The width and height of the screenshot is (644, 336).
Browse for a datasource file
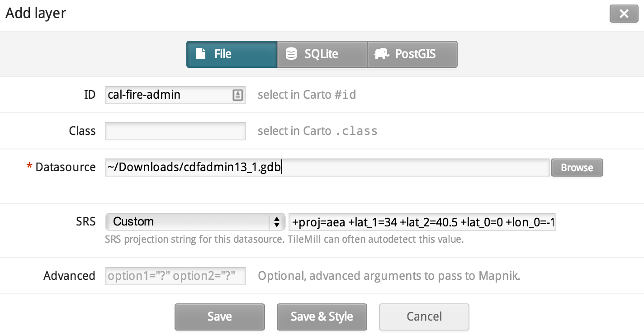[577, 168]
